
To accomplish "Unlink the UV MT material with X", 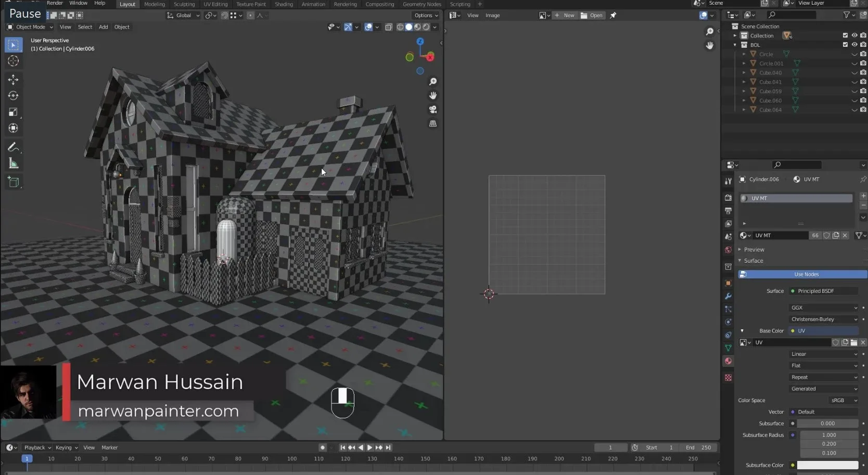I will pyautogui.click(x=845, y=236).
